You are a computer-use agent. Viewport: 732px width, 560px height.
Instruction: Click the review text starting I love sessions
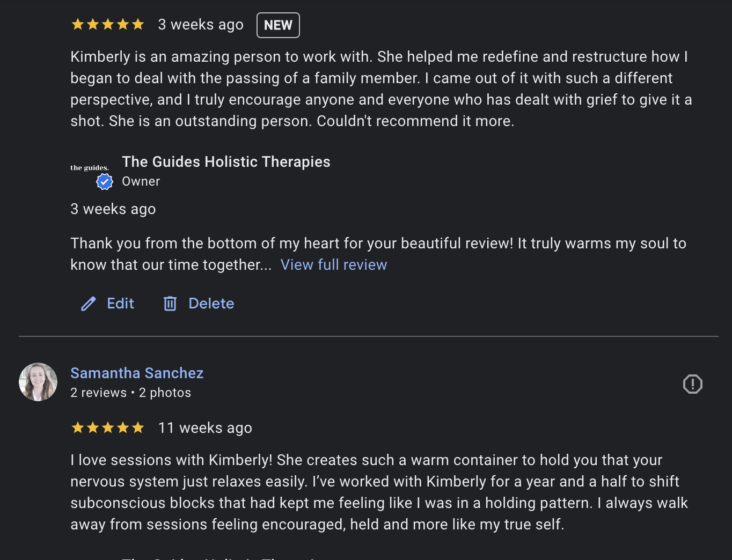pyautogui.click(x=379, y=492)
